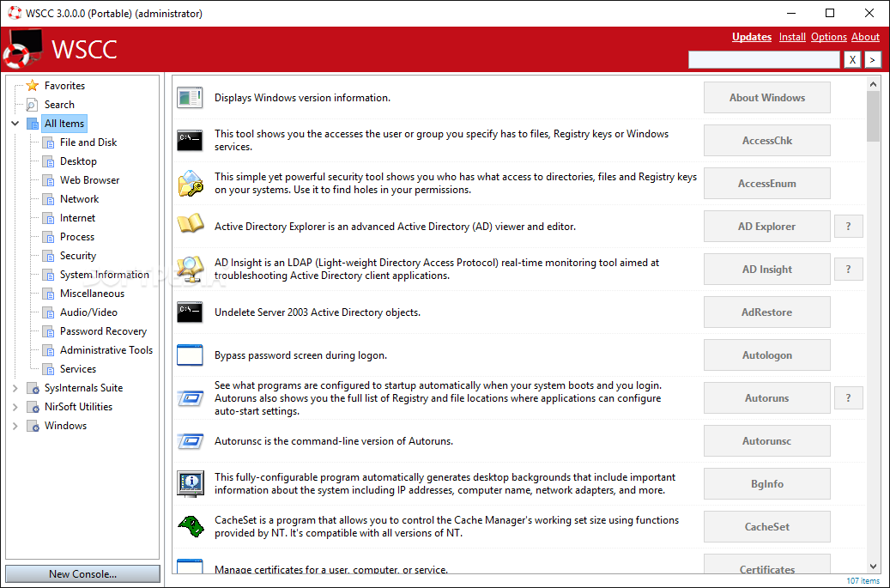Click the Autoruns item icon
The image size is (890, 588).
click(x=191, y=397)
